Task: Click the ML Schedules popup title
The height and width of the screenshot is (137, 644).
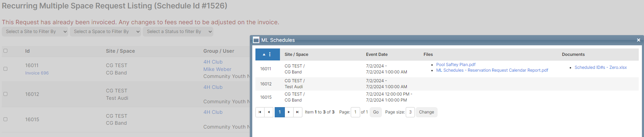Action: click(x=278, y=40)
